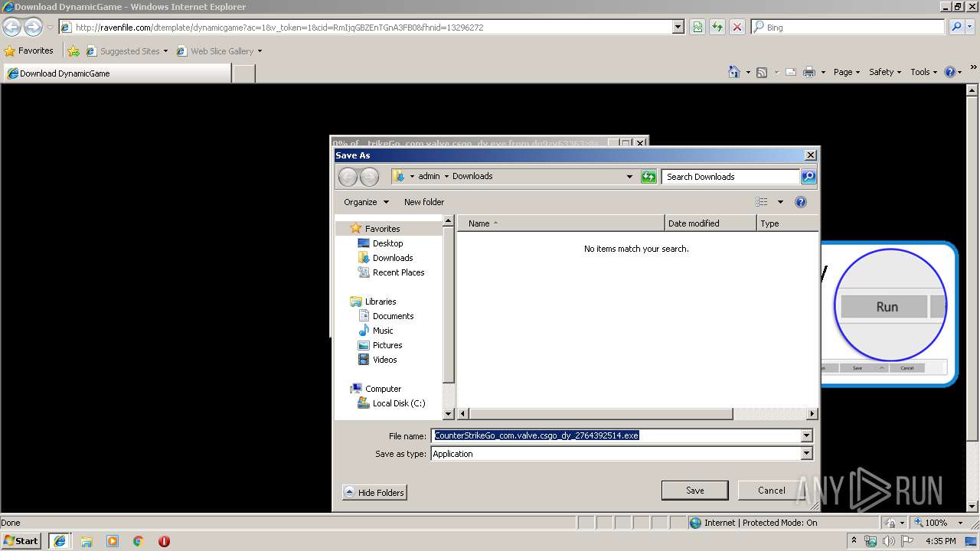Click the Windows Start button

pyautogui.click(x=21, y=541)
